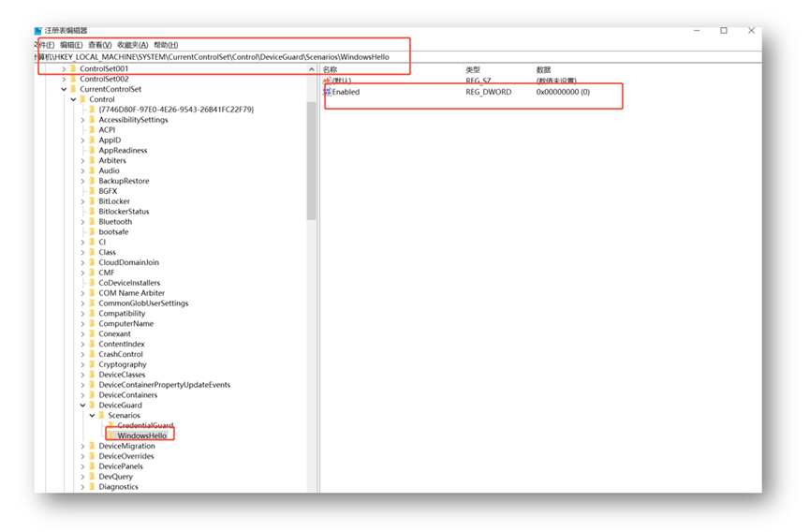Screen dimensions: 810x532
Task: Select the CoDeviceInstallers key
Action: click(129, 283)
